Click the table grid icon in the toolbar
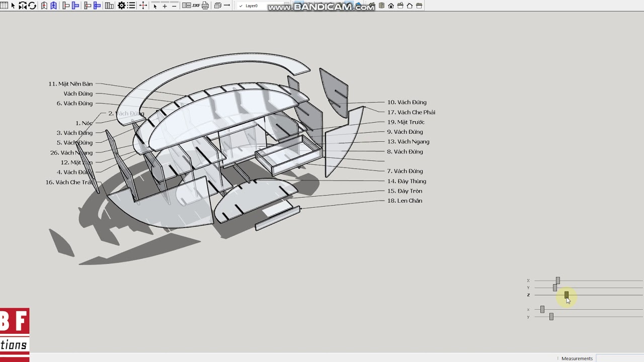Image resolution: width=644 pixels, height=362 pixels. (4, 6)
